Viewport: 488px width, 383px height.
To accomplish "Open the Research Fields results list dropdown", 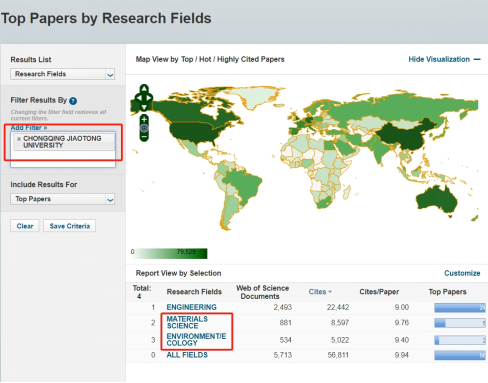I will 63,74.
